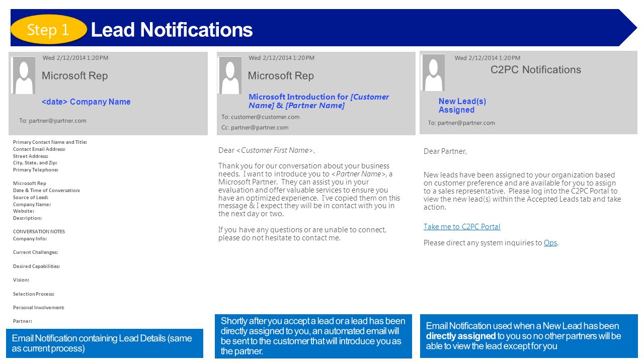Click the Company Info label
This screenshot has width=644, height=362.
pos(30,239)
